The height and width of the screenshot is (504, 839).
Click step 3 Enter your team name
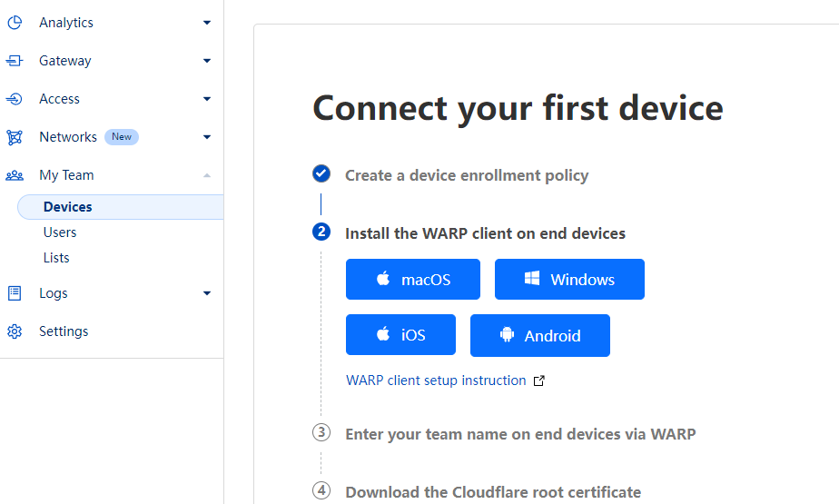tap(520, 434)
